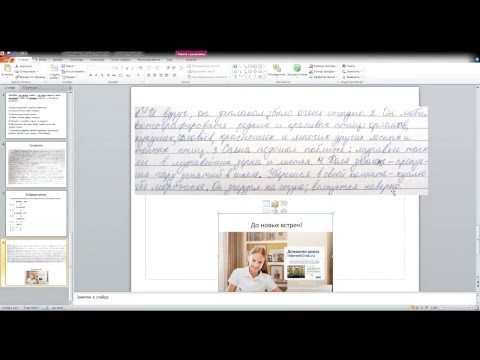Viewport: 480px width, 360px height.
Task: Open the Переходы ribbon tab
Action: (77, 60)
